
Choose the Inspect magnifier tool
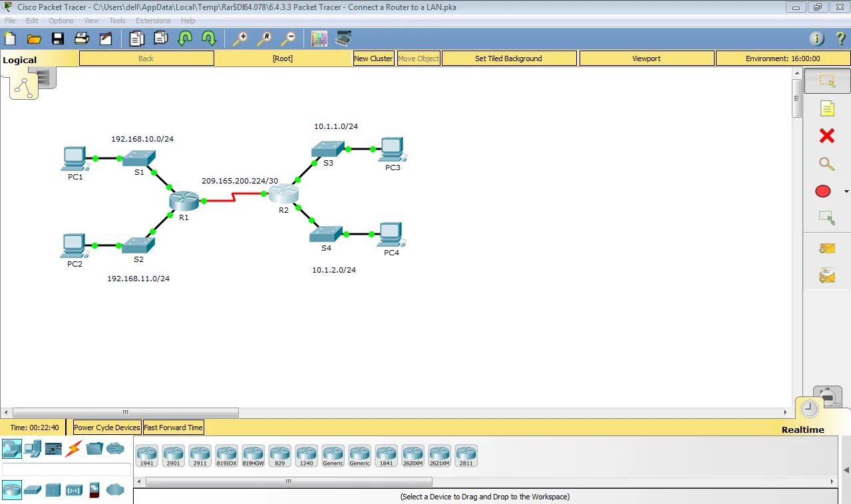[826, 164]
